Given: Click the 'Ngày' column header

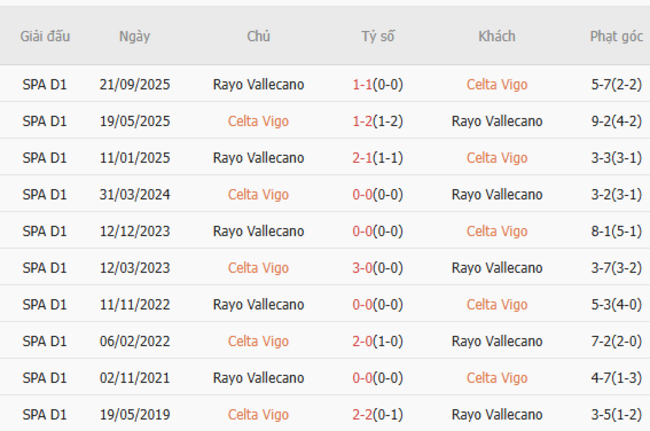Looking at the screenshot, I should point(134,36).
